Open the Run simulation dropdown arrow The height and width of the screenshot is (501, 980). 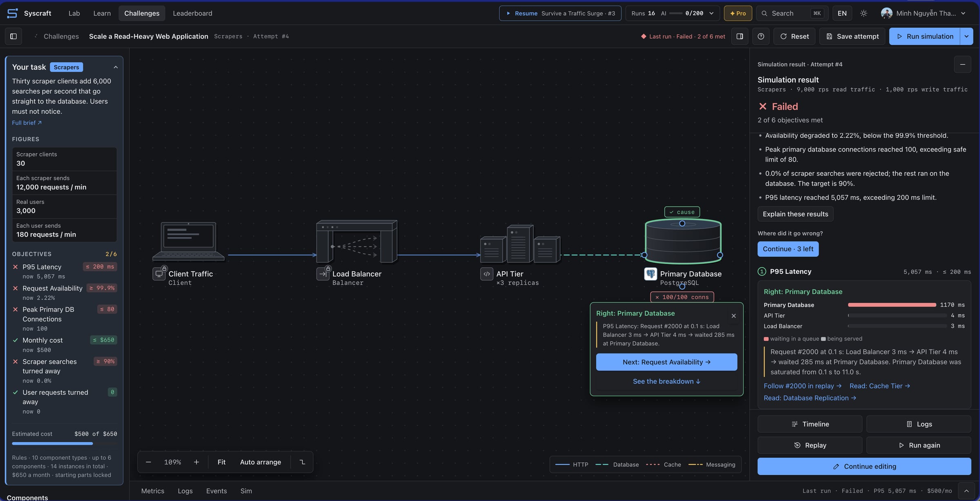(x=966, y=36)
